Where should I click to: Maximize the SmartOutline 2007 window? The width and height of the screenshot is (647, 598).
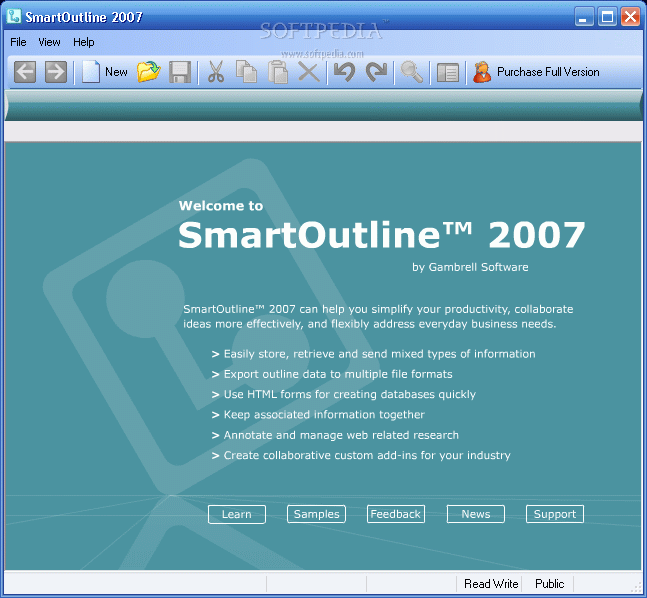click(607, 17)
